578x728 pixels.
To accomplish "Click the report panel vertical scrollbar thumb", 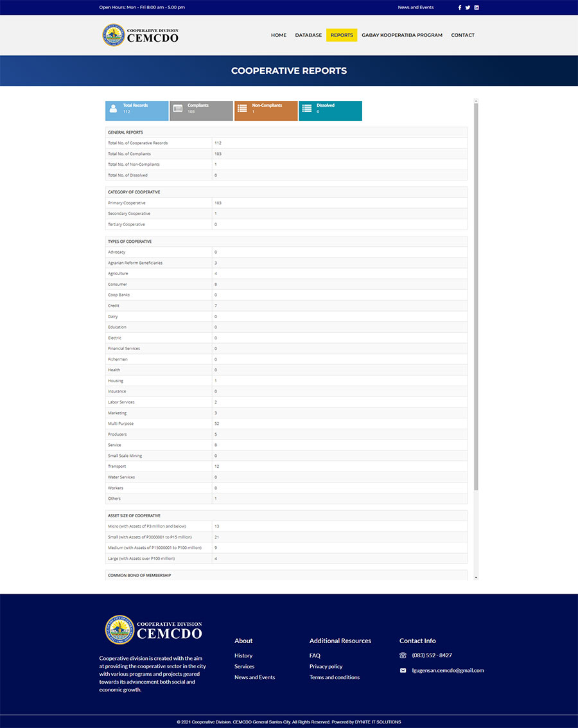I will coord(476,296).
